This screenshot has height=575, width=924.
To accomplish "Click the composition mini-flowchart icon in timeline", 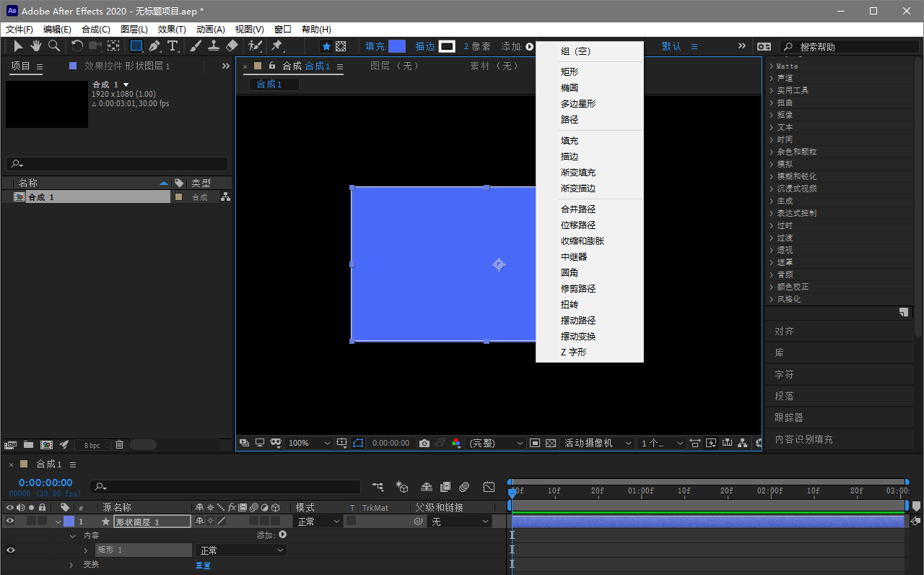I will pos(378,487).
